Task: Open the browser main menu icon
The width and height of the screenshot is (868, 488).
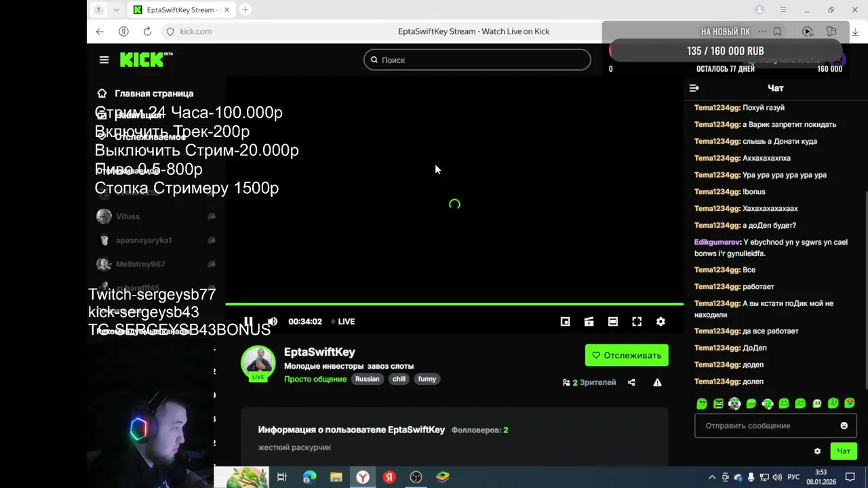Action: click(x=783, y=9)
